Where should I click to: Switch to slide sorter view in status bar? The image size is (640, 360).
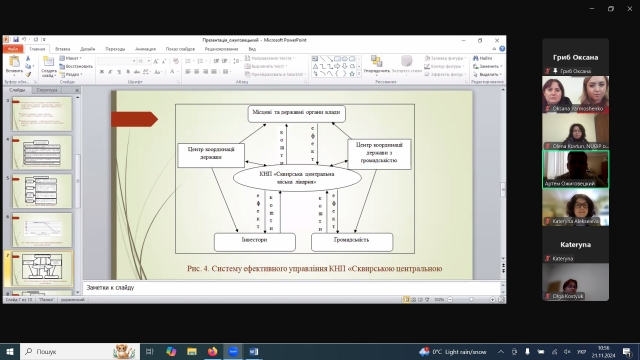click(x=413, y=300)
